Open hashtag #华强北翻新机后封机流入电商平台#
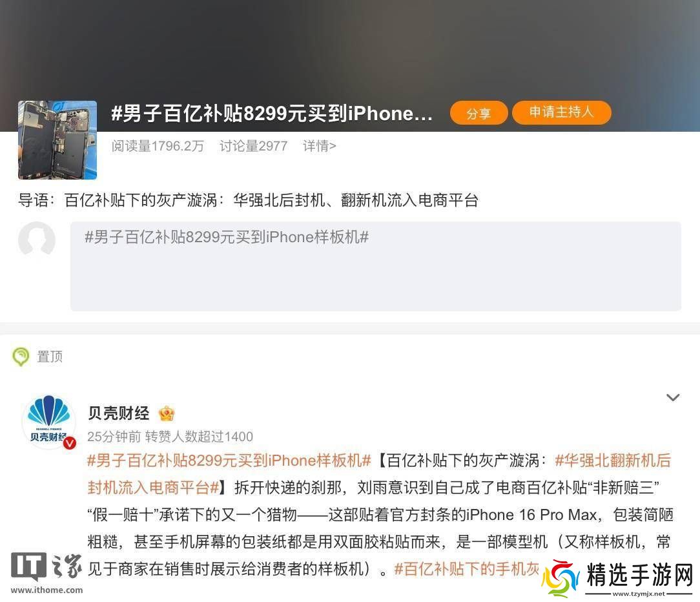Viewport: 700px width, 602px height. (x=379, y=474)
